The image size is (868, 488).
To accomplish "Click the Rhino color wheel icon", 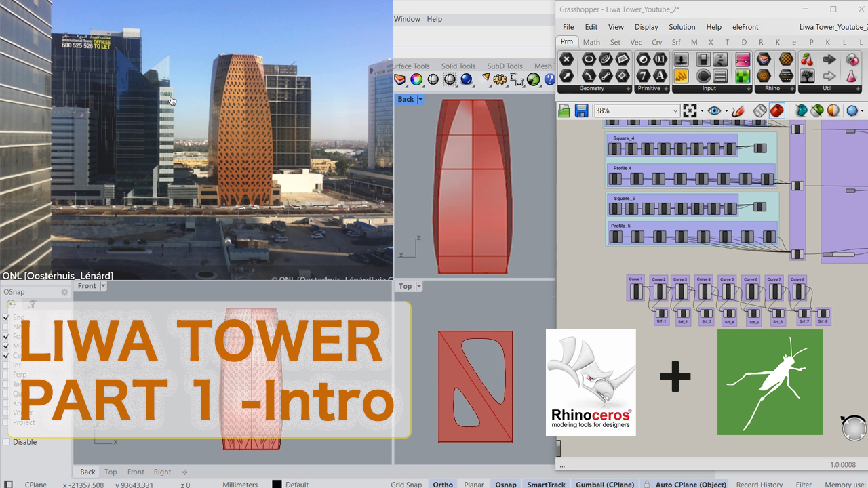I will (x=416, y=79).
